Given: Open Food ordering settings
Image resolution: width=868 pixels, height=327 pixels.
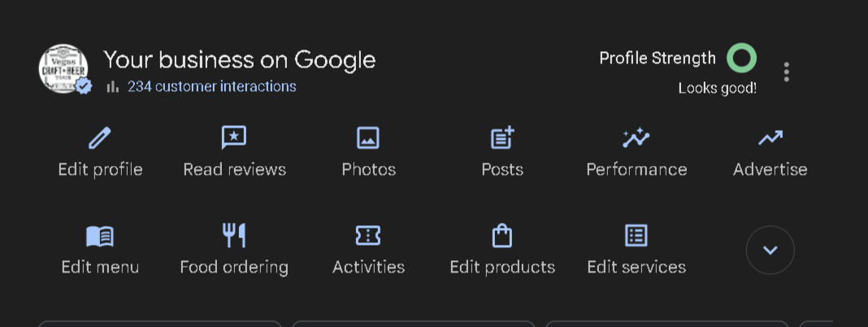Looking at the screenshot, I should coord(234,237).
